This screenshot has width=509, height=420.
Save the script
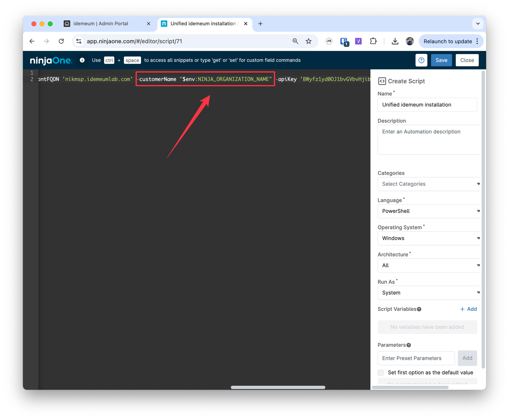point(441,60)
